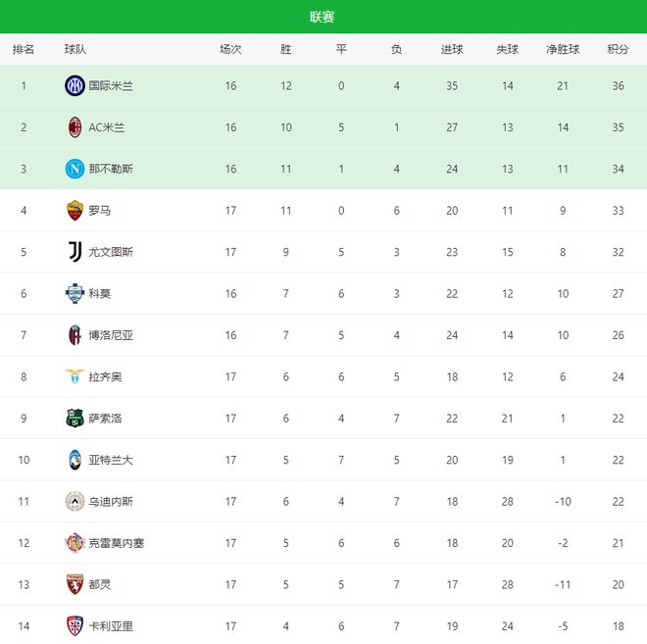This screenshot has height=644, width=647.
Task: Click the Roma (罗马) club crest
Action: (75, 210)
